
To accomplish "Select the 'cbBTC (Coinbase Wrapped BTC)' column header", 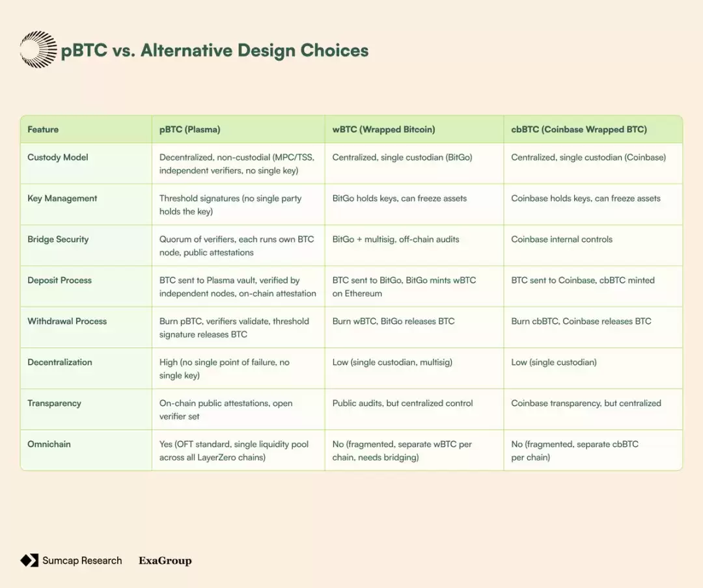I will [x=579, y=129].
